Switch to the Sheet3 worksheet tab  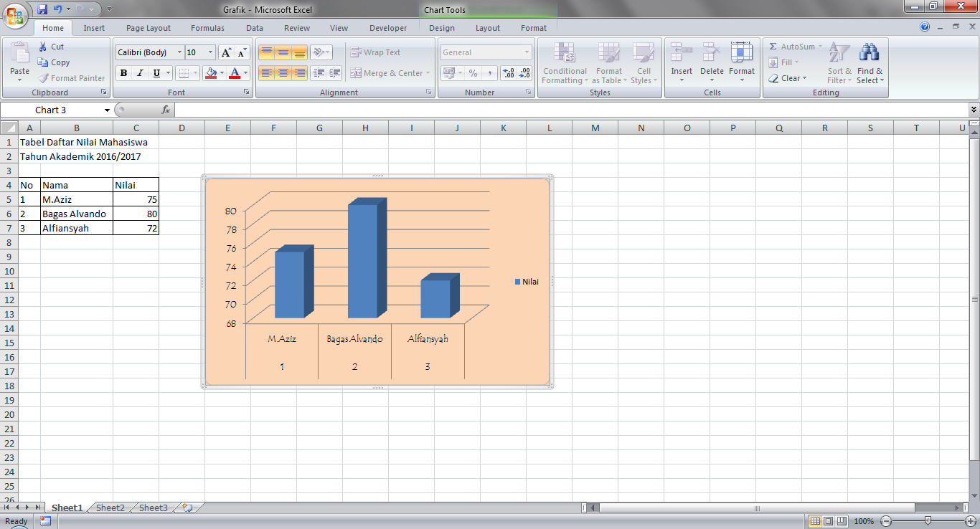tap(154, 507)
